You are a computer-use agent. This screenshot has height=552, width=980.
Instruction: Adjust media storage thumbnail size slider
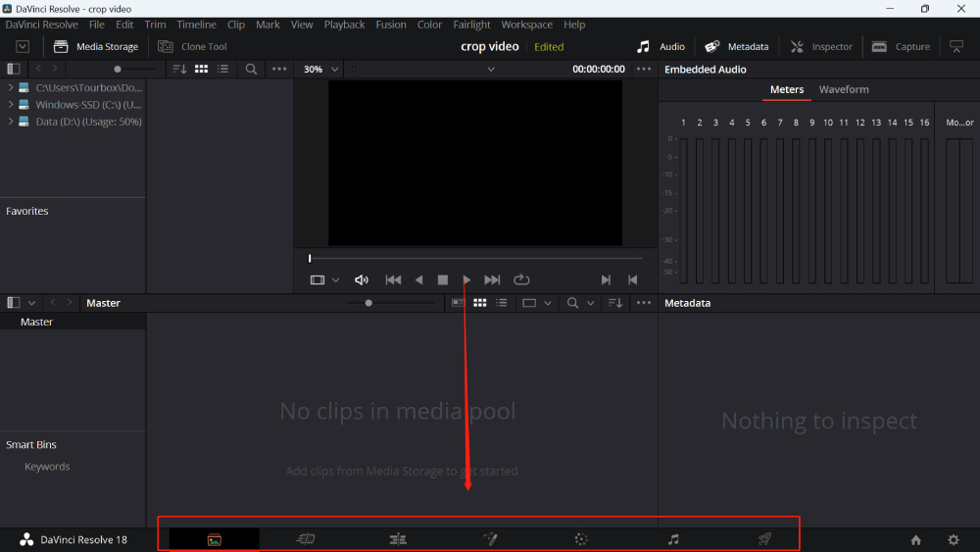point(118,69)
